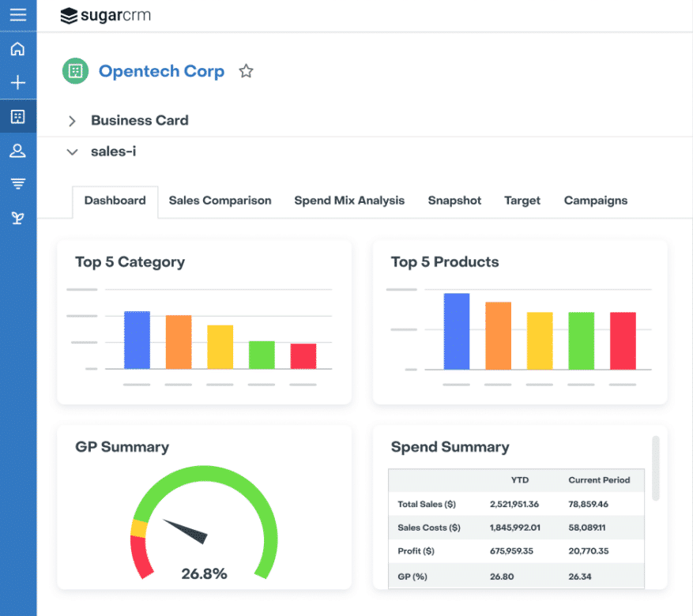
Task: Expand the Business Card section
Action: (72, 121)
